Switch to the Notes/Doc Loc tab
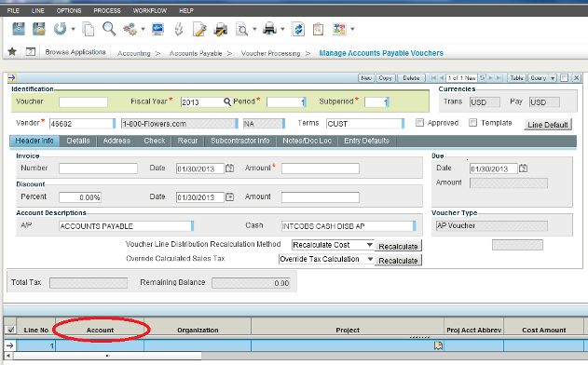Screen dimensions: 588x365 pos(308,141)
